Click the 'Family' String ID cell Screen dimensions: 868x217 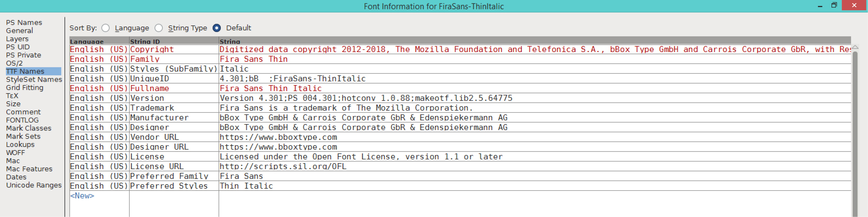coord(174,59)
